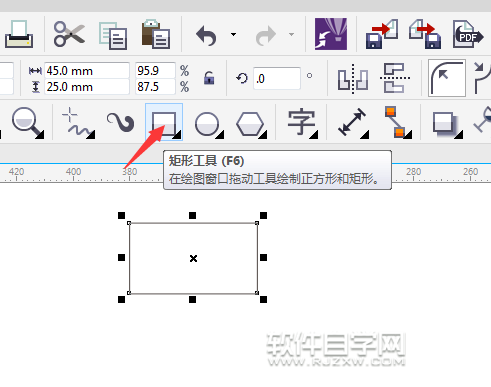491x387 pixels.
Task: Choose the Zoom magnifier tool
Action: tap(27, 122)
